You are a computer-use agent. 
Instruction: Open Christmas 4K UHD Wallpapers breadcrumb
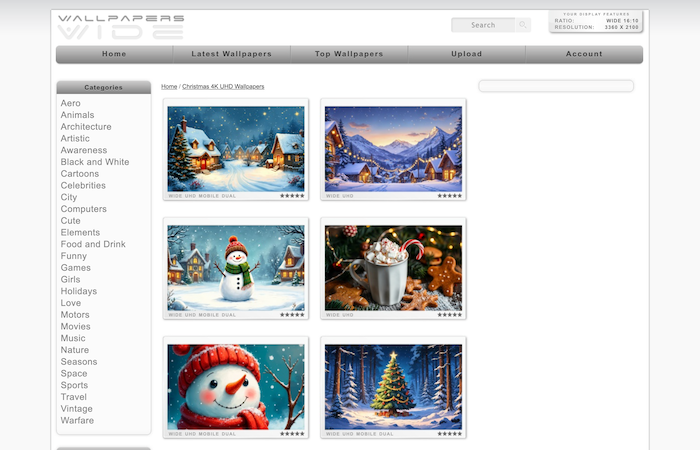coord(223,87)
